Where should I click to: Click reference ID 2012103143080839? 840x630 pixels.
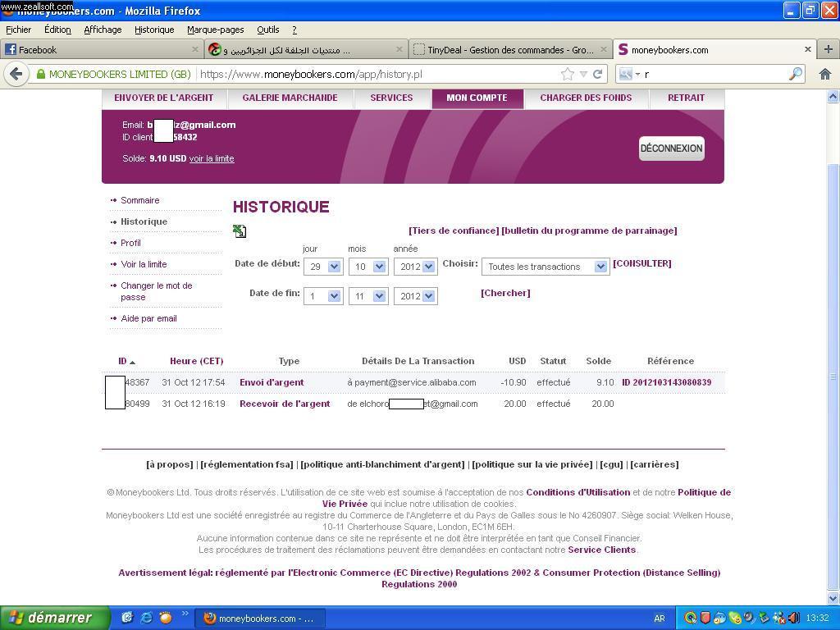666,382
